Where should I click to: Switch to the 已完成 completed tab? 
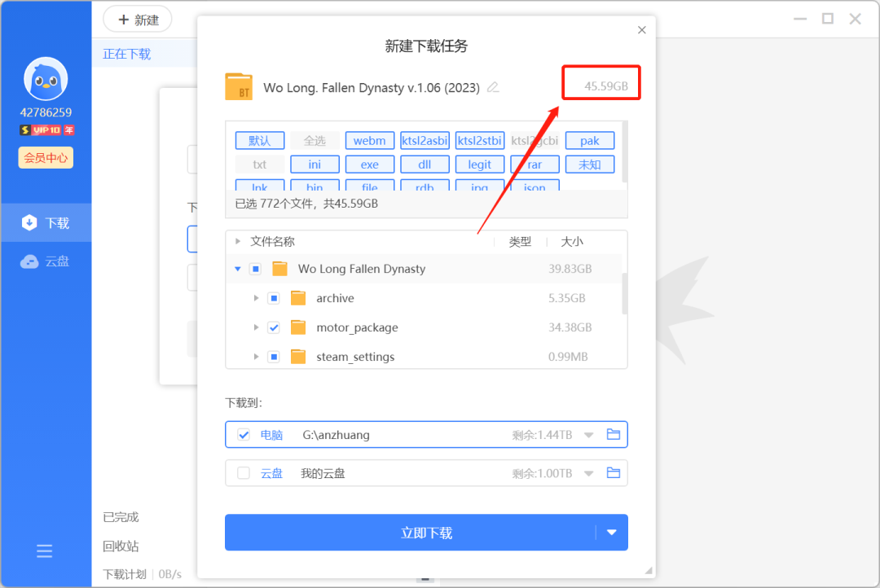(x=121, y=517)
